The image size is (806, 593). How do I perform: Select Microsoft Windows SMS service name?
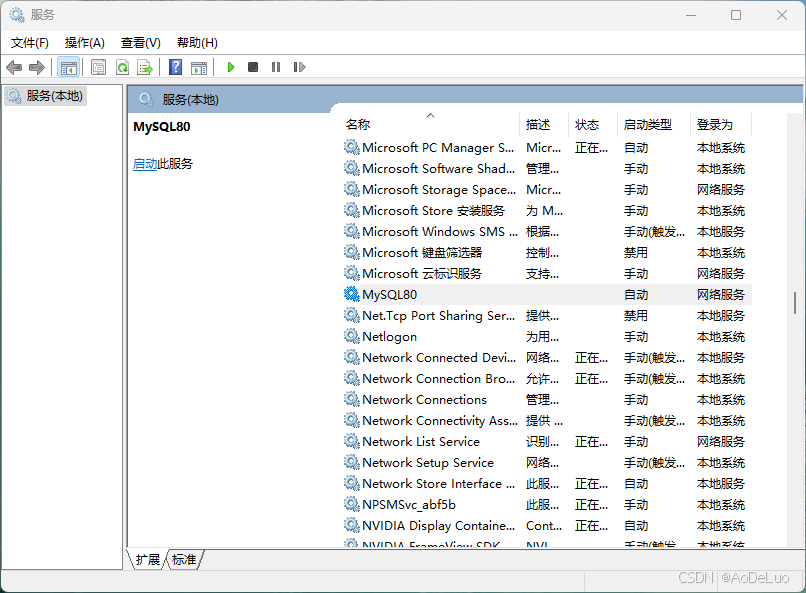[x=440, y=231]
